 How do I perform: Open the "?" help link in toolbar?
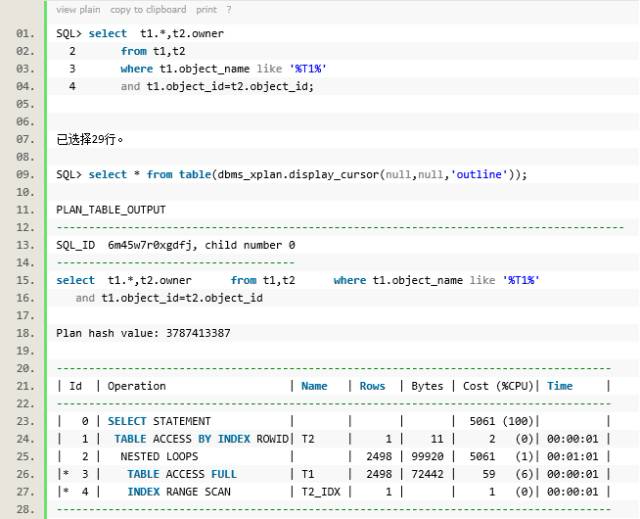click(229, 10)
